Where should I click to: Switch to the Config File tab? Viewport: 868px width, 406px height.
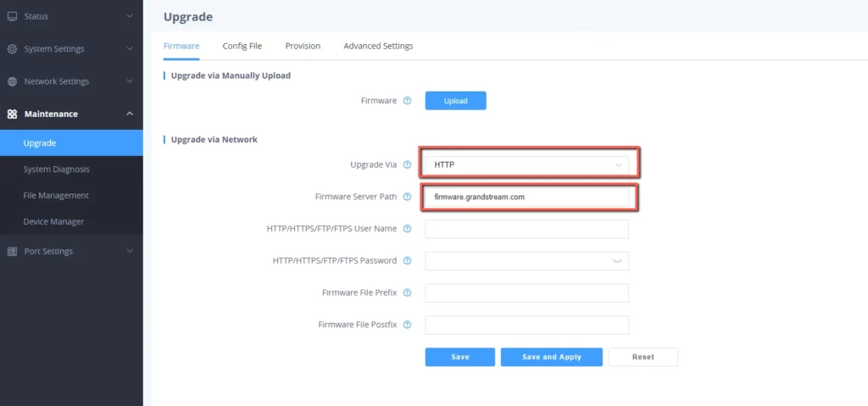[242, 46]
